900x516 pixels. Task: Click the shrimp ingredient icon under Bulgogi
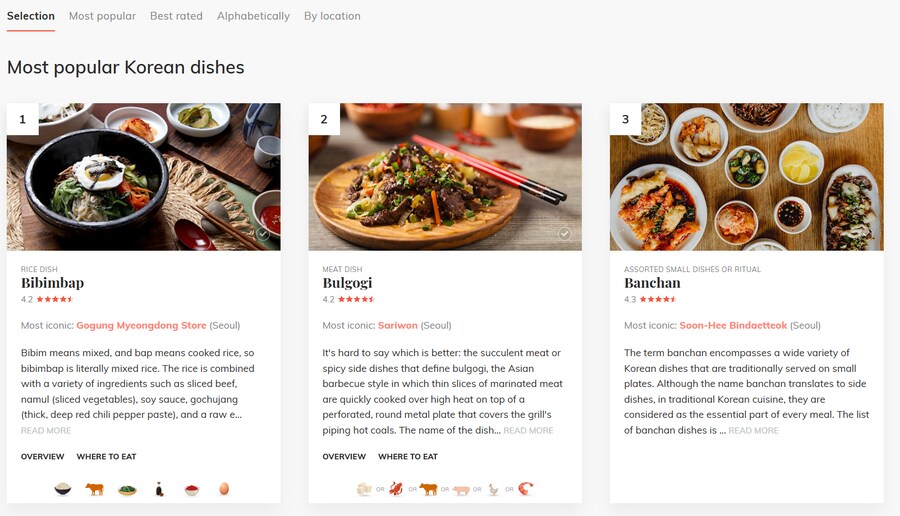click(525, 489)
